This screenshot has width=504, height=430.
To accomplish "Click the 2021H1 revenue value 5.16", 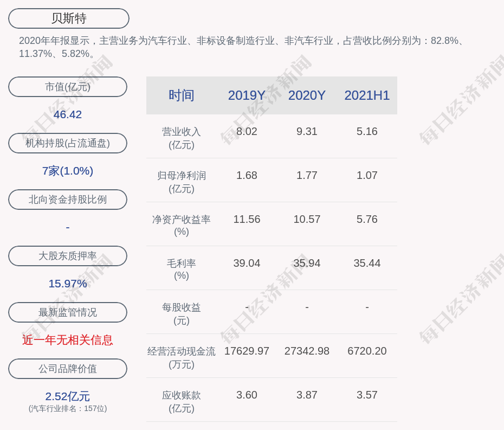I will [x=367, y=132].
